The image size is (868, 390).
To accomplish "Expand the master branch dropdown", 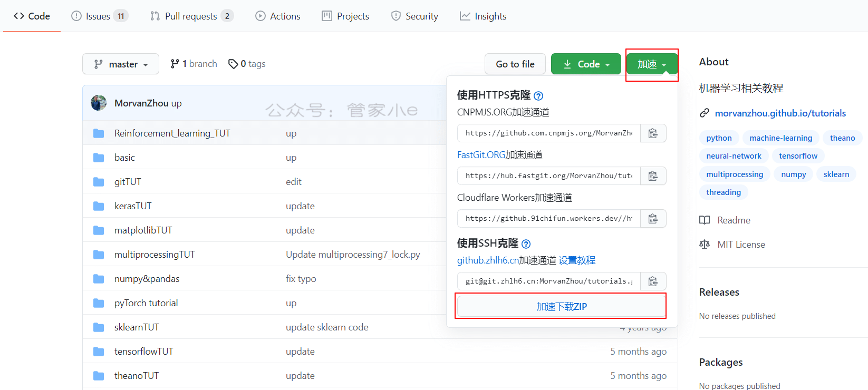I will [x=121, y=64].
